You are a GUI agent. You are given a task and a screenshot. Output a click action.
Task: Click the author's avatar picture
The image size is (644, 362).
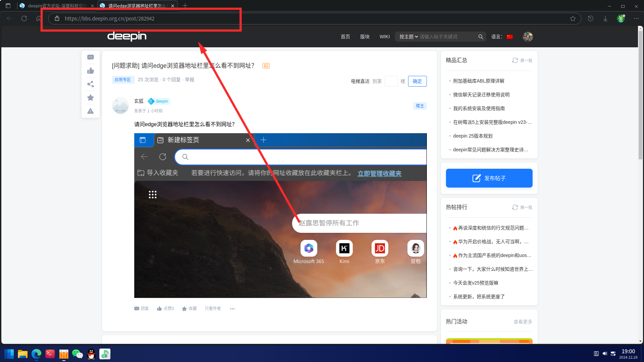click(120, 106)
